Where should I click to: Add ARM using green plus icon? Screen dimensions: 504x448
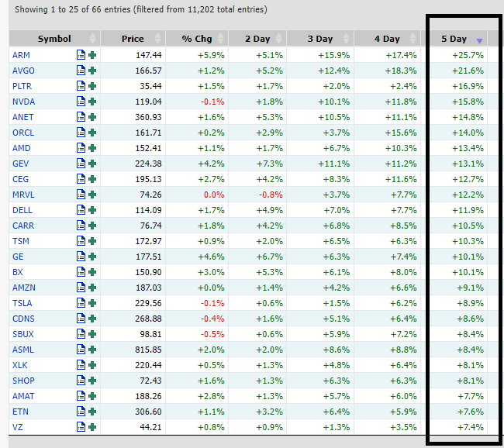tap(92, 55)
